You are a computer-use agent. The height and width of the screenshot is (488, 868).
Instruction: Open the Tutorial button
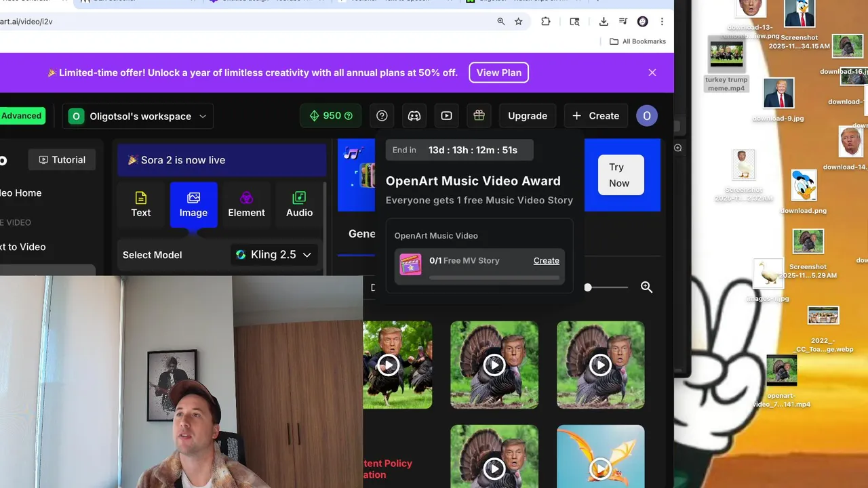[62, 160]
